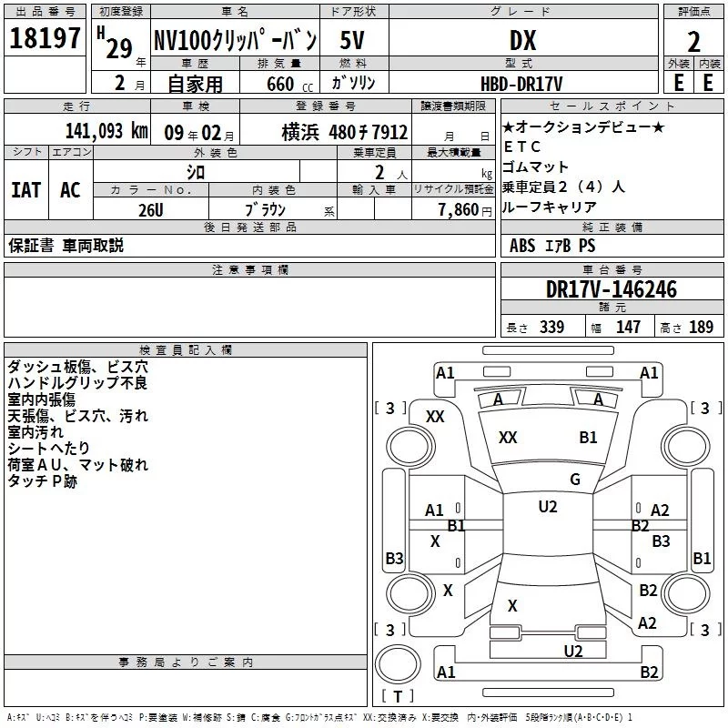This screenshot has width=728, height=728.
Task: Select the first registration year H29
Action: 120,44
